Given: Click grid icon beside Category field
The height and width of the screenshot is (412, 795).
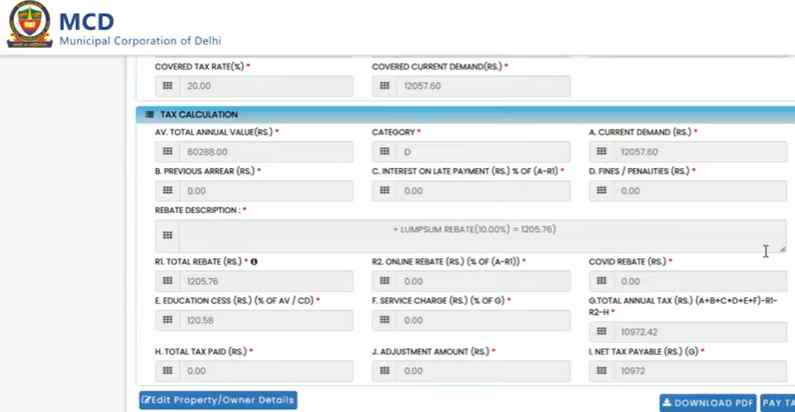Looking at the screenshot, I should (384, 152).
